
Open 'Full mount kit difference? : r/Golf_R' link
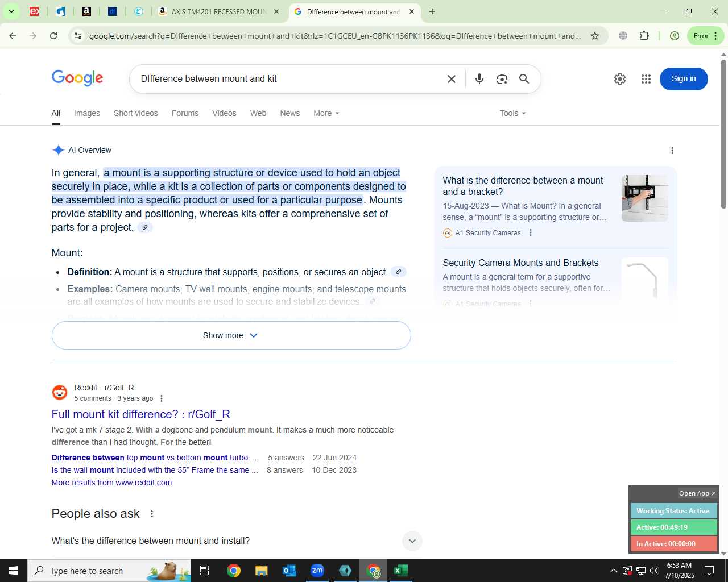pos(141,414)
